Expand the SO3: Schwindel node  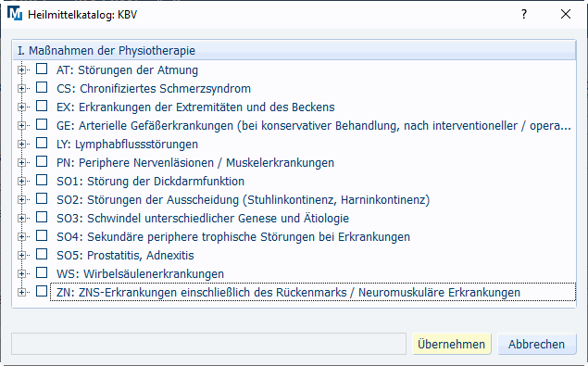(21, 218)
